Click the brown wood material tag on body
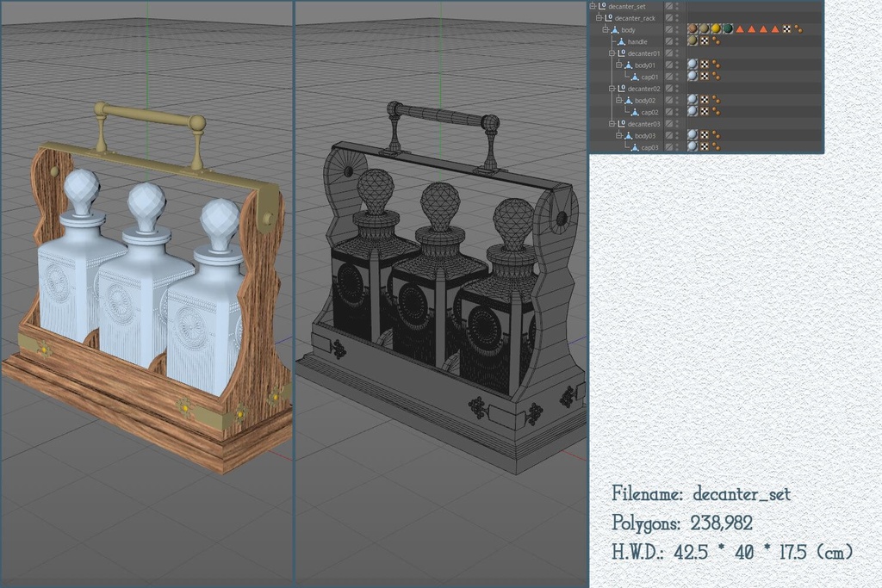This screenshot has width=882, height=588. pyautogui.click(x=693, y=28)
